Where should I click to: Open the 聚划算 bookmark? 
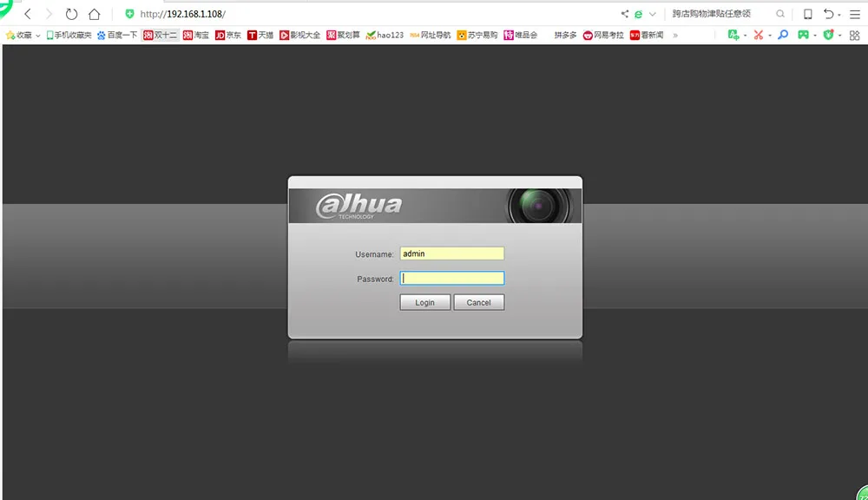point(343,35)
